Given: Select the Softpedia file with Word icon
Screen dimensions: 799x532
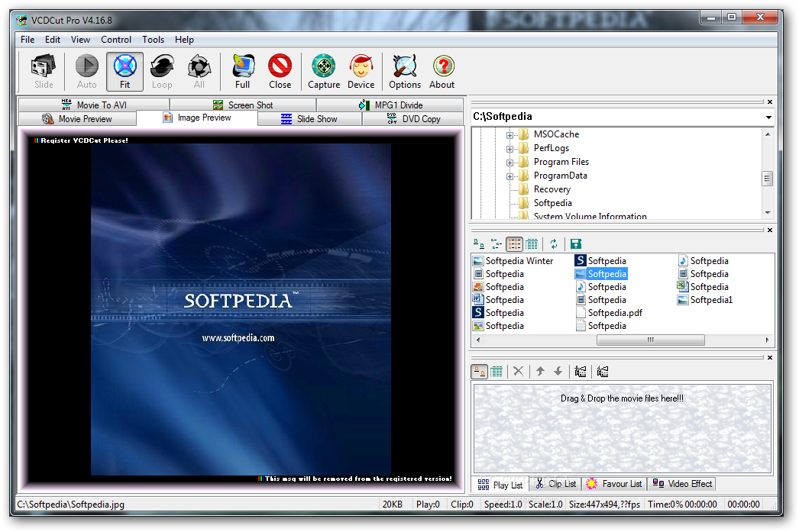Looking at the screenshot, I should [x=498, y=300].
